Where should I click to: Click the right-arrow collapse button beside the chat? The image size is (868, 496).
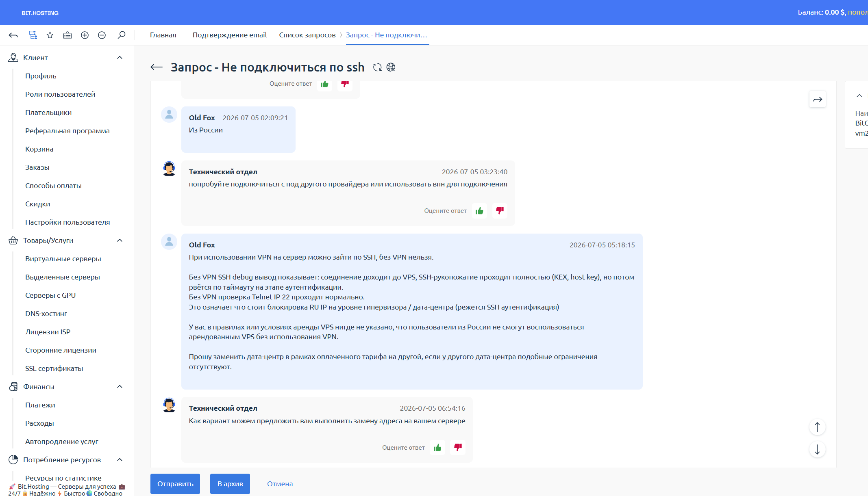click(818, 100)
